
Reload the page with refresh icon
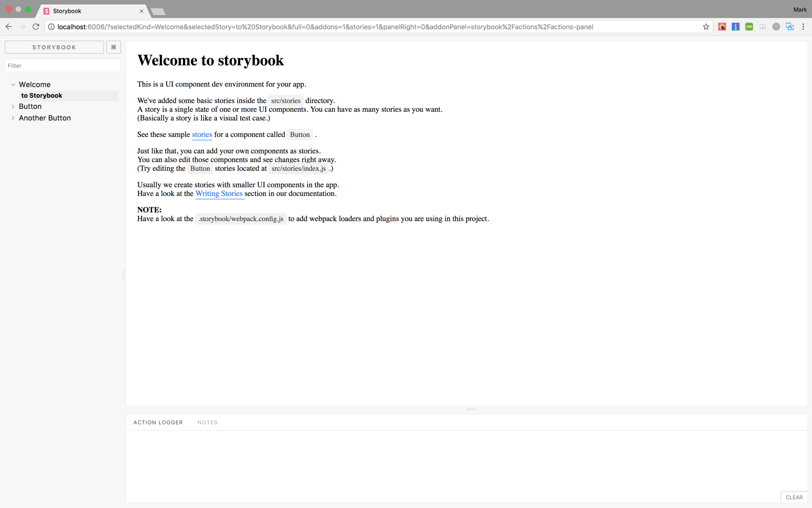click(36, 27)
